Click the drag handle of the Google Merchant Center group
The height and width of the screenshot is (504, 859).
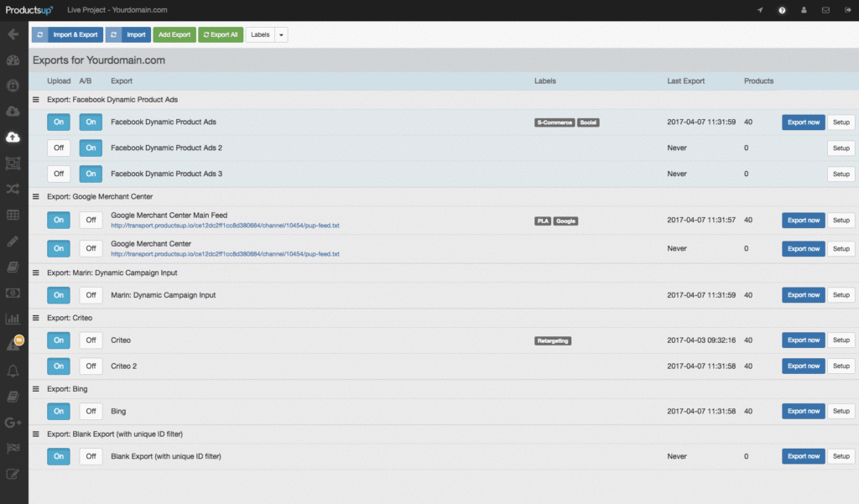click(35, 197)
